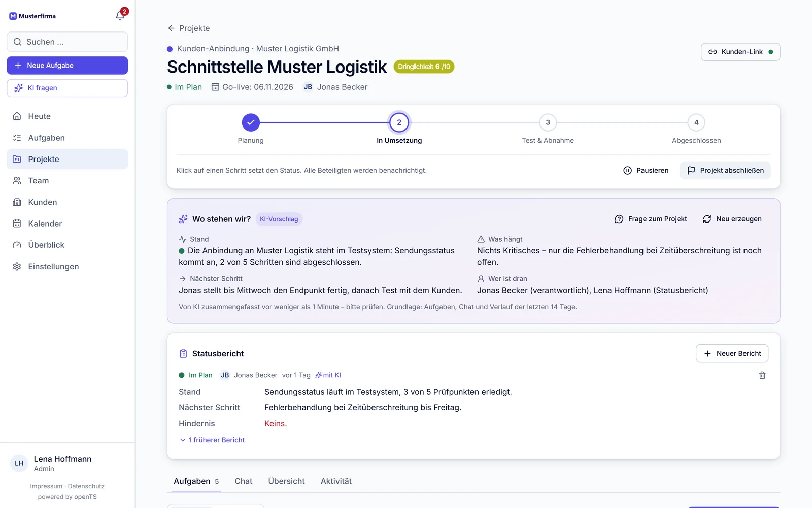Ask Frage zum Projekt
The height and width of the screenshot is (508, 812).
click(651, 219)
